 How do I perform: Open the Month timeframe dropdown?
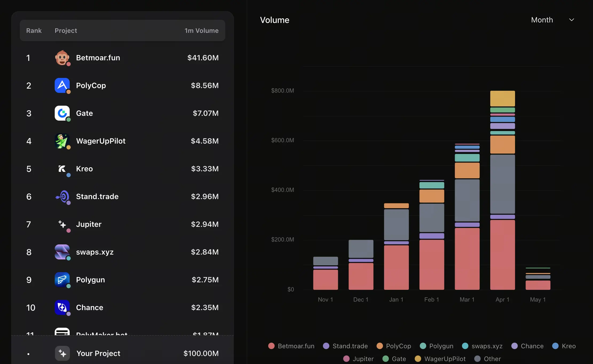point(552,20)
